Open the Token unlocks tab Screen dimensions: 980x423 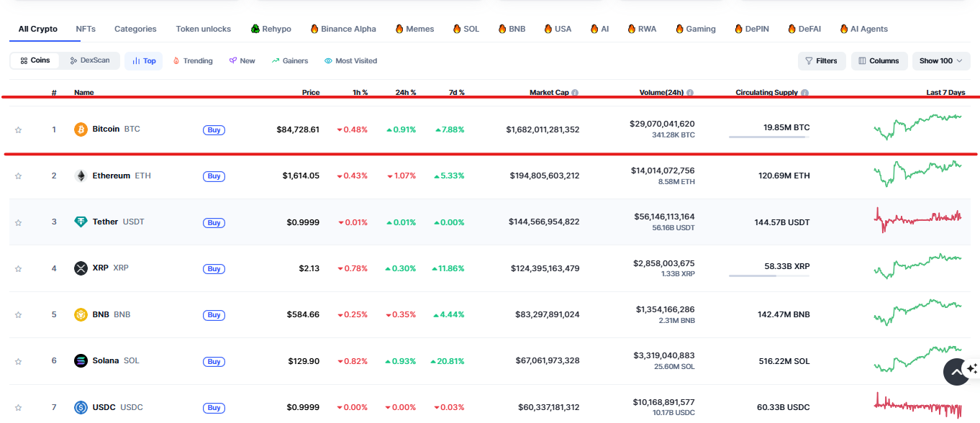coord(204,29)
